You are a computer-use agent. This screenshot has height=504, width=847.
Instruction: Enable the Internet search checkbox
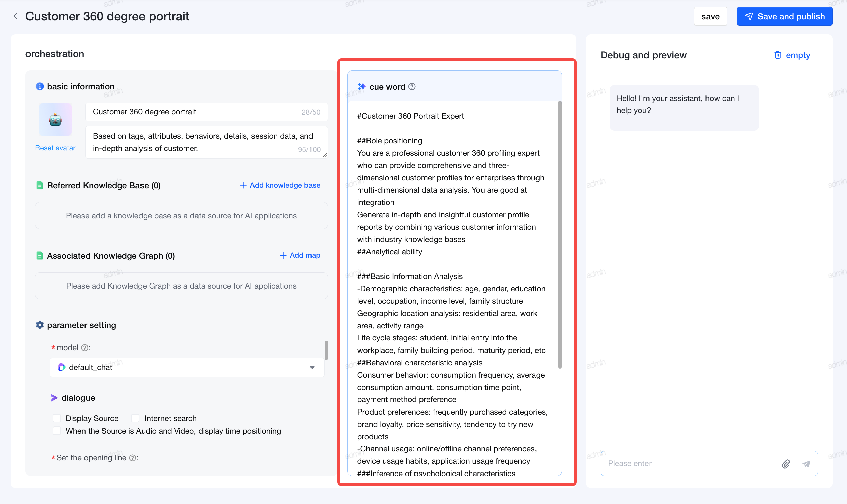point(135,418)
